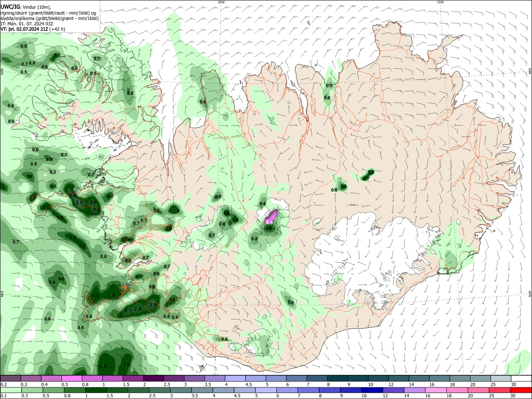This screenshot has height=399, width=532.
Task: Click the label 0.1 in the bottom legend row
Action: coord(4,396)
